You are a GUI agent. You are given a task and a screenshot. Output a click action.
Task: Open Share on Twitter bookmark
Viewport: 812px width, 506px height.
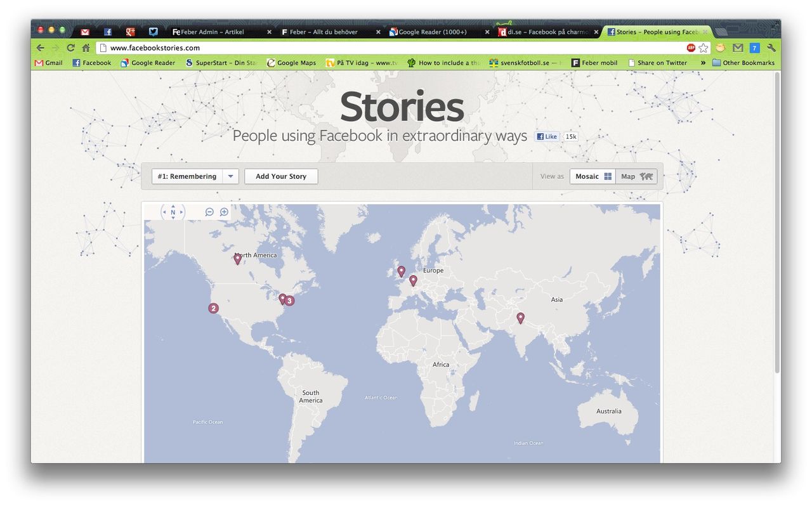pyautogui.click(x=657, y=63)
